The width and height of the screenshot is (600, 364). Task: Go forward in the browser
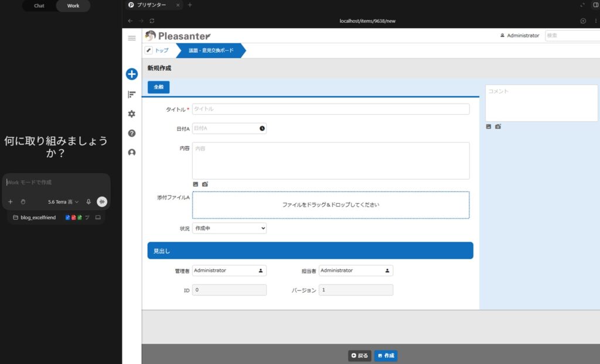pyautogui.click(x=141, y=20)
